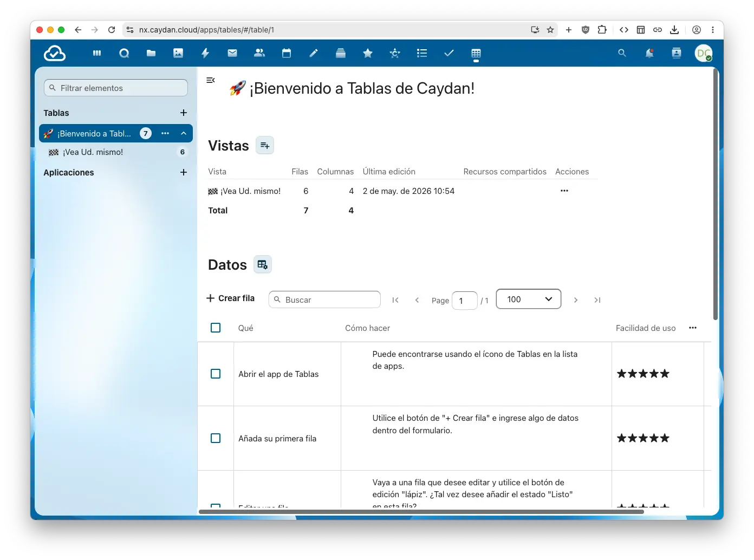754x560 pixels.
Task: Go to first page of data
Action: click(x=395, y=300)
